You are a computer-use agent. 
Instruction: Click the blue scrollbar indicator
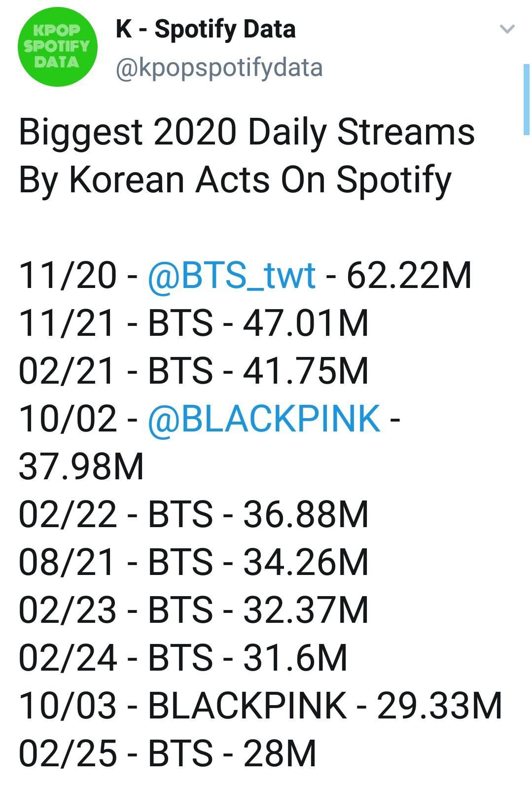click(x=526, y=99)
